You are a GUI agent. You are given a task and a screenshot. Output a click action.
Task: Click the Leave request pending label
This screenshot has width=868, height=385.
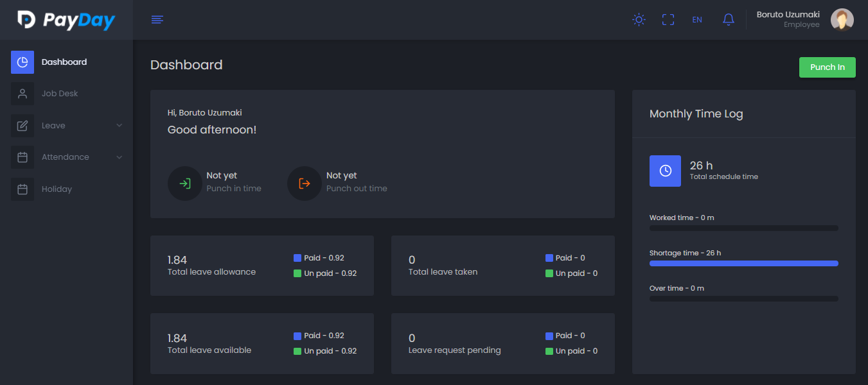pyautogui.click(x=455, y=350)
